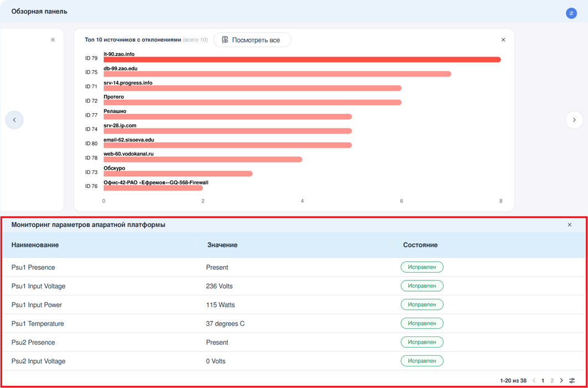Viewport: 588px width, 388px height.
Task: Click the "Состояние" column header
Action: 420,245
